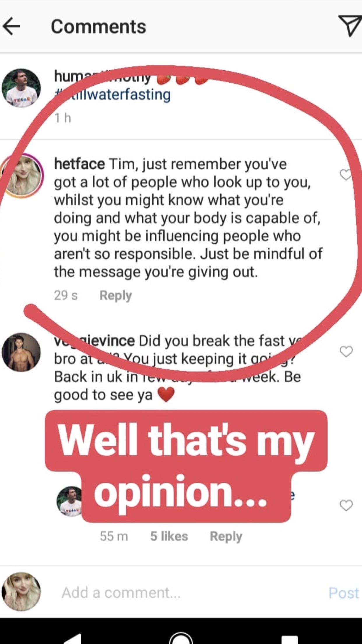
Task: Focus the Add a comment field
Action: point(175,593)
